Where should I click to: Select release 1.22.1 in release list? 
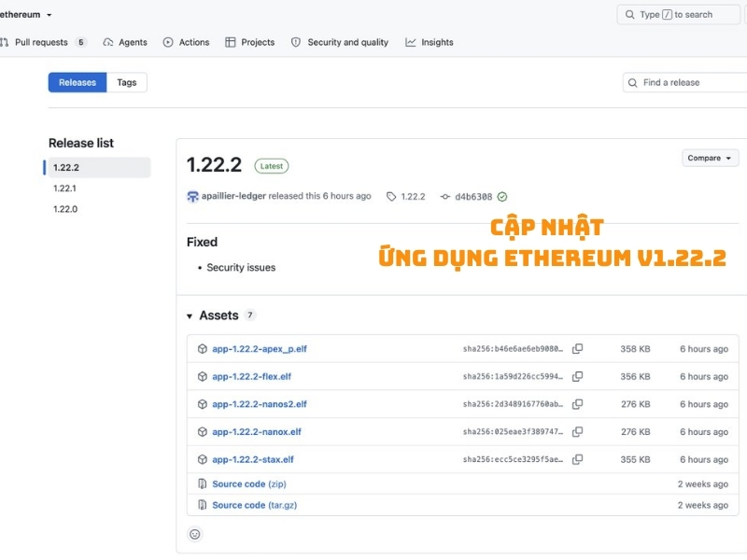point(64,189)
